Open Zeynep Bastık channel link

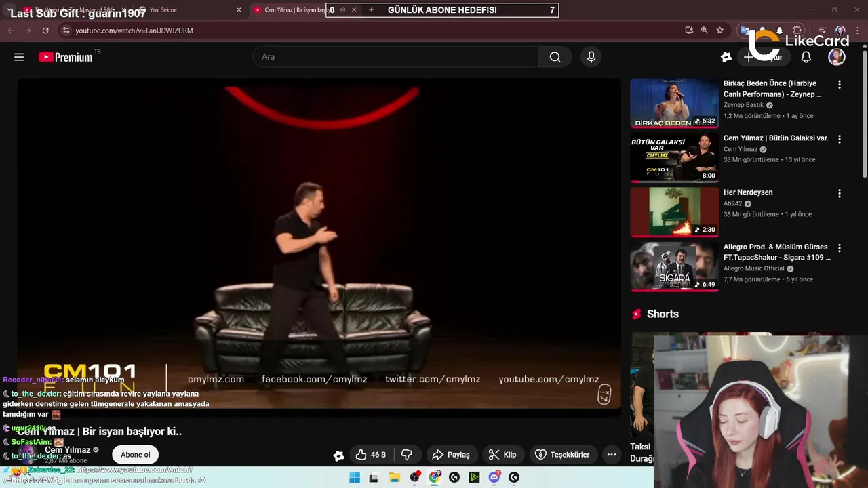click(x=743, y=105)
